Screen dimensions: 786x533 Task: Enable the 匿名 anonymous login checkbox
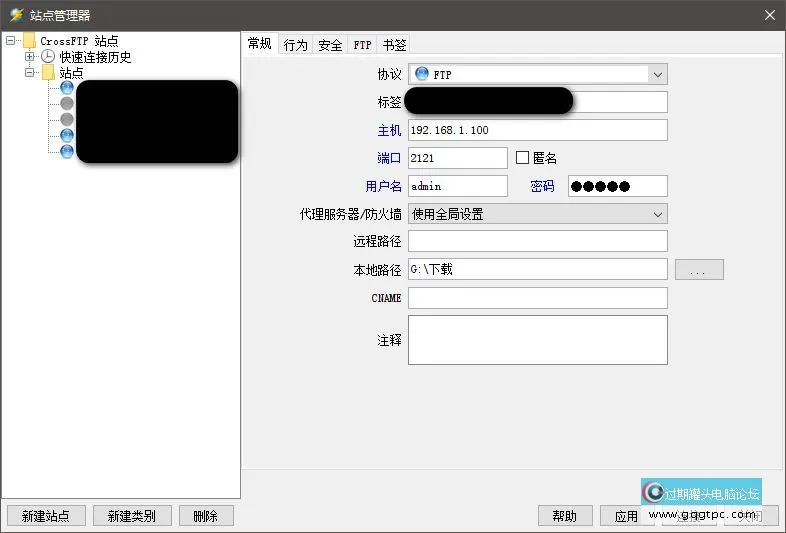pyautogui.click(x=522, y=158)
